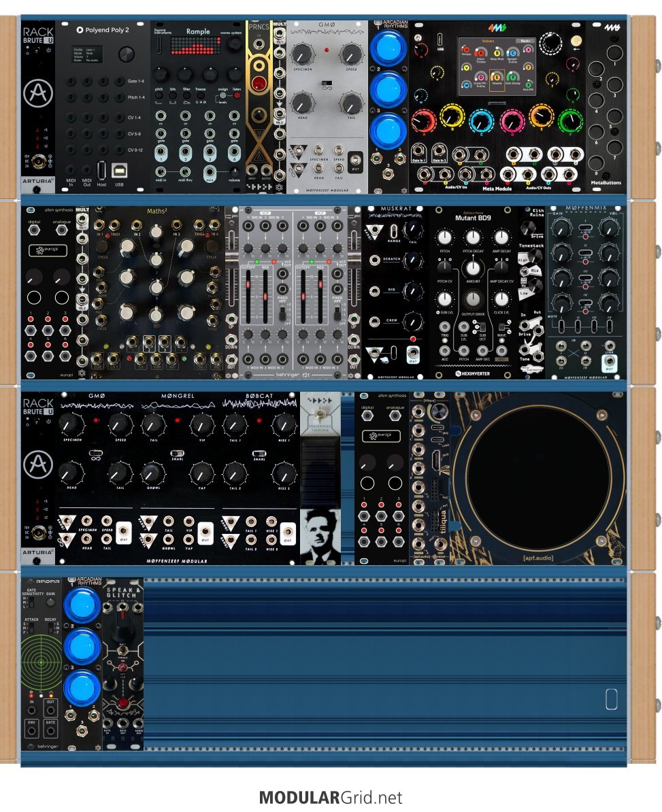Click the CHEW knob on Muskrat
This screenshot has width=662, height=812.
(412, 322)
